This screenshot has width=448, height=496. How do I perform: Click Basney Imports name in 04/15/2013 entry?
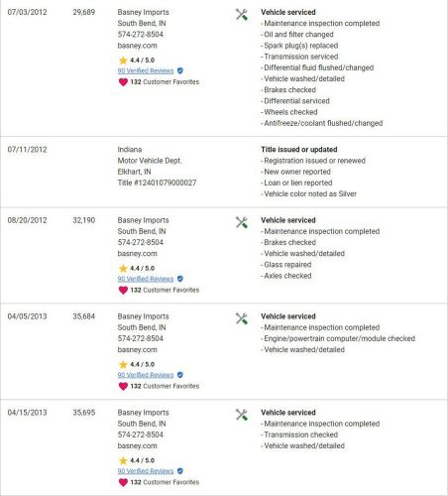click(x=143, y=413)
